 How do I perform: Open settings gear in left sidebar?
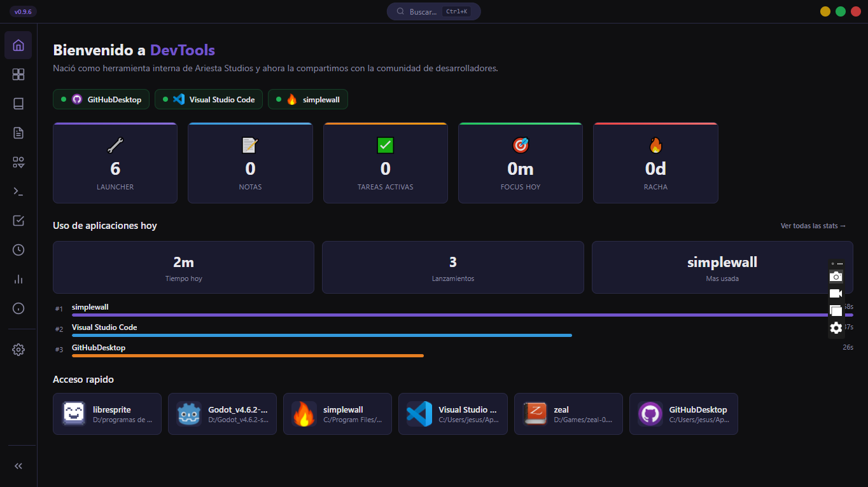tap(18, 350)
